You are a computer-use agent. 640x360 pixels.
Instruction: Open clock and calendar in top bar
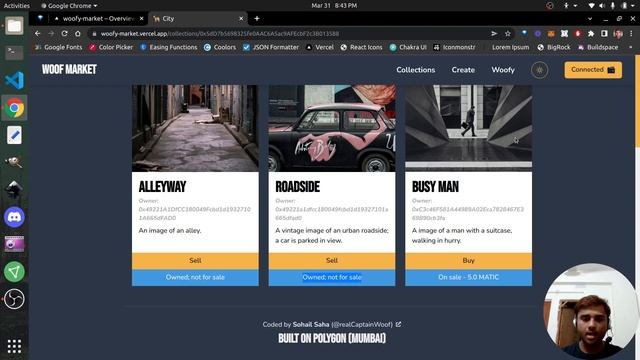(x=334, y=6)
